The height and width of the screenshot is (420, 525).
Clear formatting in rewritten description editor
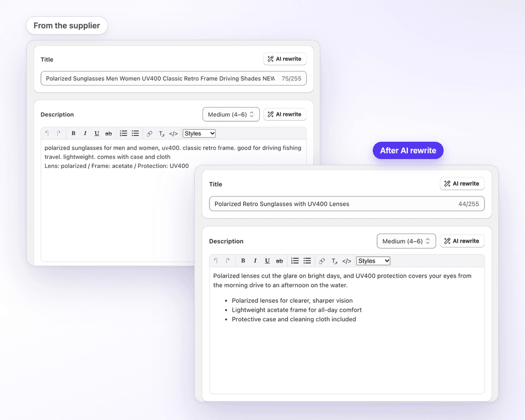(x=334, y=260)
